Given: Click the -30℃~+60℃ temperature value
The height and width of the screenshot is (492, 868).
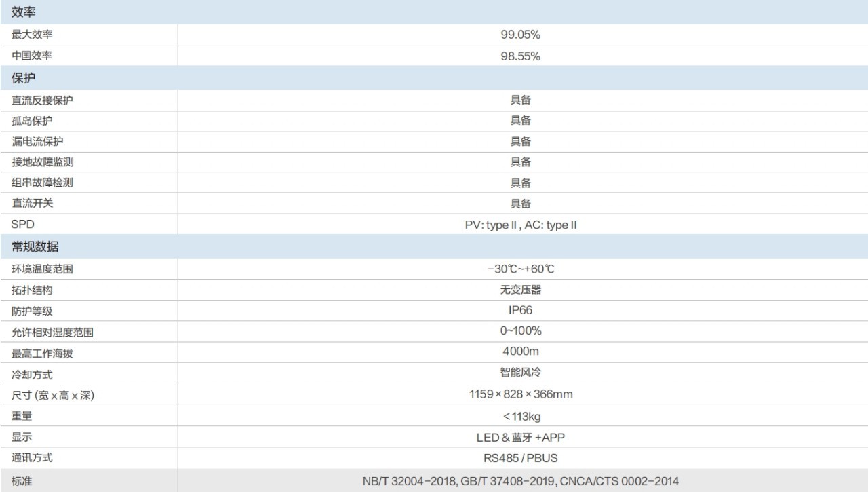Looking at the screenshot, I should pos(520,269).
